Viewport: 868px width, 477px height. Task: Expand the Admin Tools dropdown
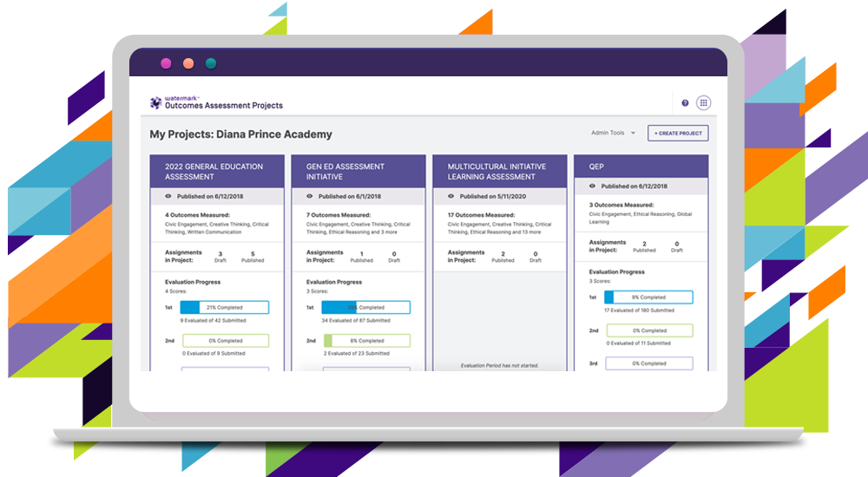pos(614,133)
